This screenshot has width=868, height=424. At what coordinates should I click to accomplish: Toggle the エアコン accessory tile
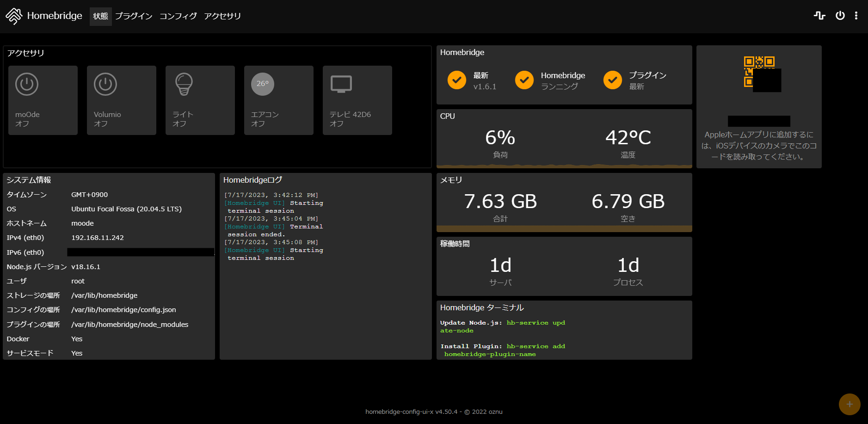[279, 100]
